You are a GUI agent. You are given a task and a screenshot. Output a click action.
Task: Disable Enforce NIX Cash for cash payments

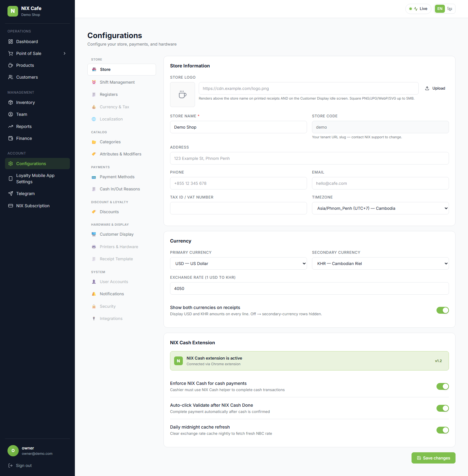[x=442, y=386]
